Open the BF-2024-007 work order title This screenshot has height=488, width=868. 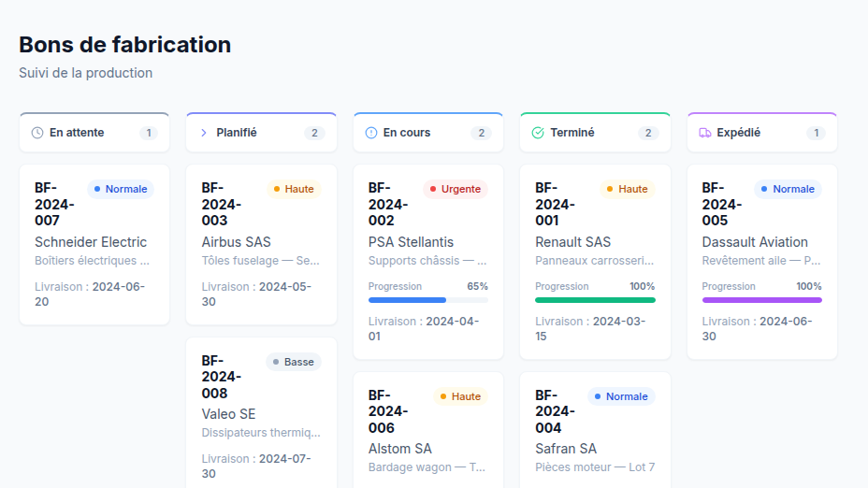click(54, 204)
